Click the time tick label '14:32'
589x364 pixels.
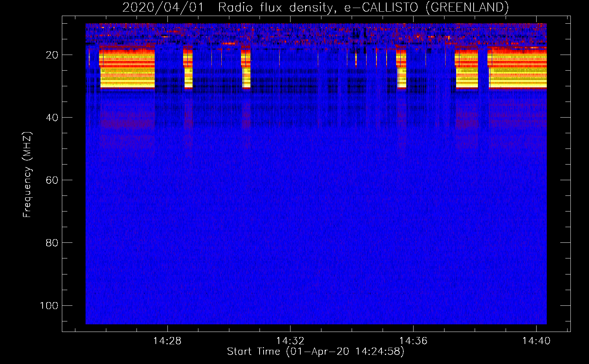pyautogui.click(x=290, y=341)
